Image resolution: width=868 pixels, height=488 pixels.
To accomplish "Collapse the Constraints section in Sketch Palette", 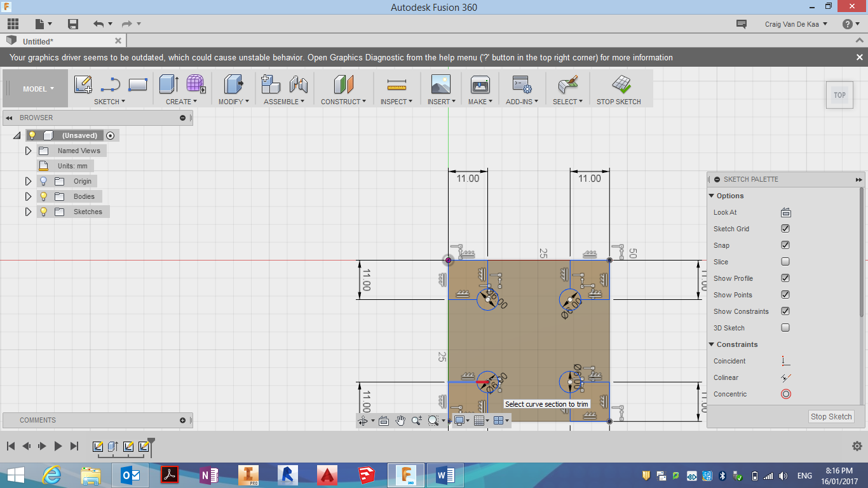I will pos(712,344).
